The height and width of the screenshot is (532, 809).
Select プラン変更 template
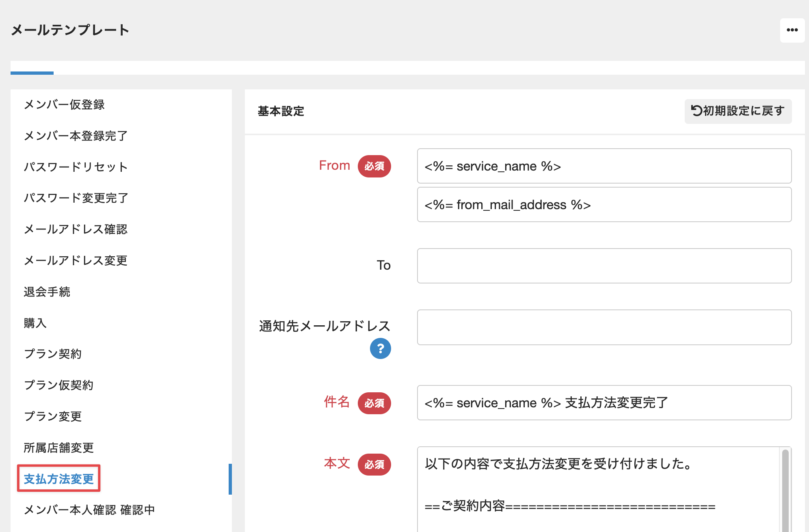(53, 416)
